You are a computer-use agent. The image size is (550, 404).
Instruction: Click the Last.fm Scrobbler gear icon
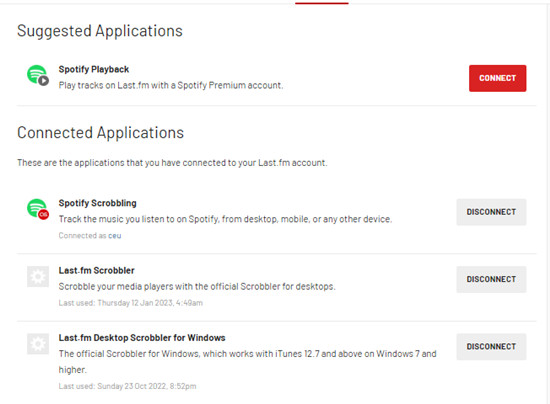(38, 277)
